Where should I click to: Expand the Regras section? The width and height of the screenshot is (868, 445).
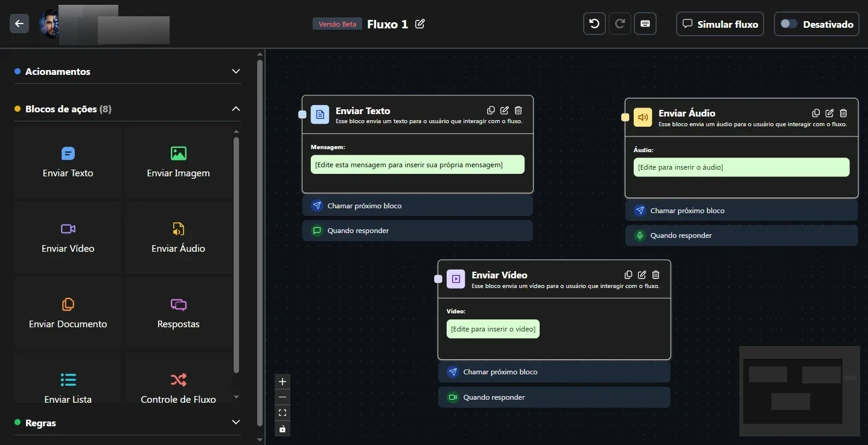click(236, 422)
